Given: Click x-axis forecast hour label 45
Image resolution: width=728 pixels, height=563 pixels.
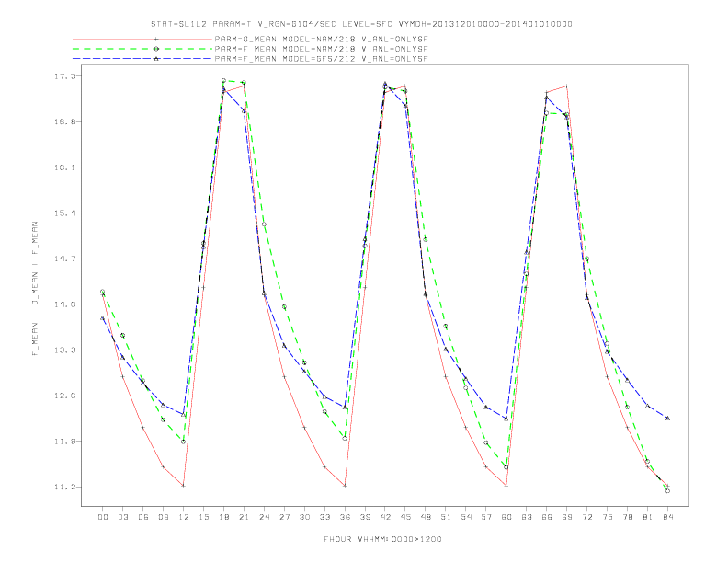Looking at the screenshot, I should point(405,517).
